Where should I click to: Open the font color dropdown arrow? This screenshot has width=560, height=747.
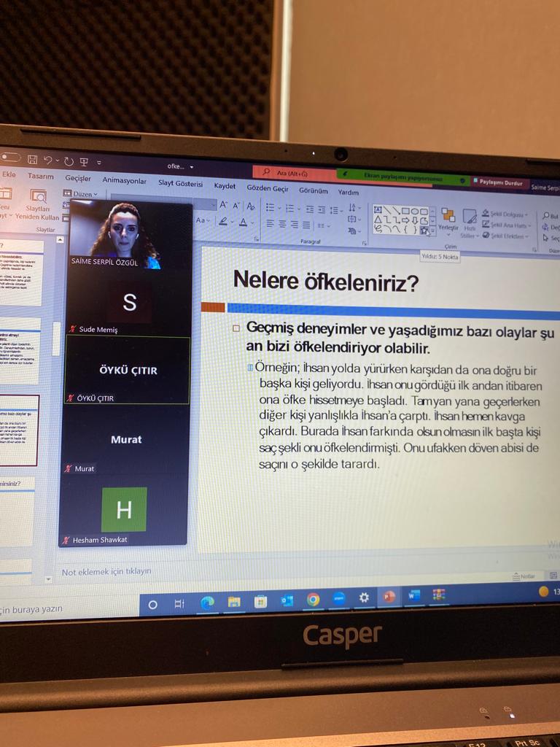[x=252, y=222]
